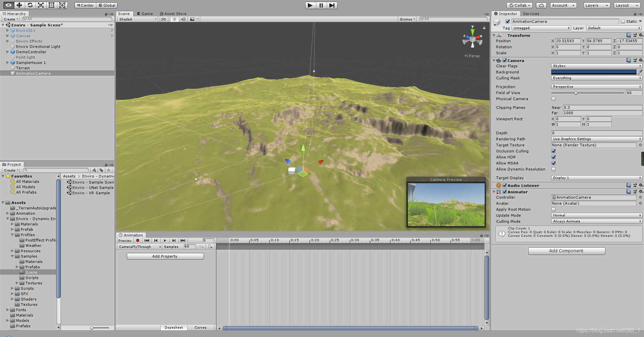Open the Gizmos menu
This screenshot has height=337, width=644.
(x=408, y=19)
